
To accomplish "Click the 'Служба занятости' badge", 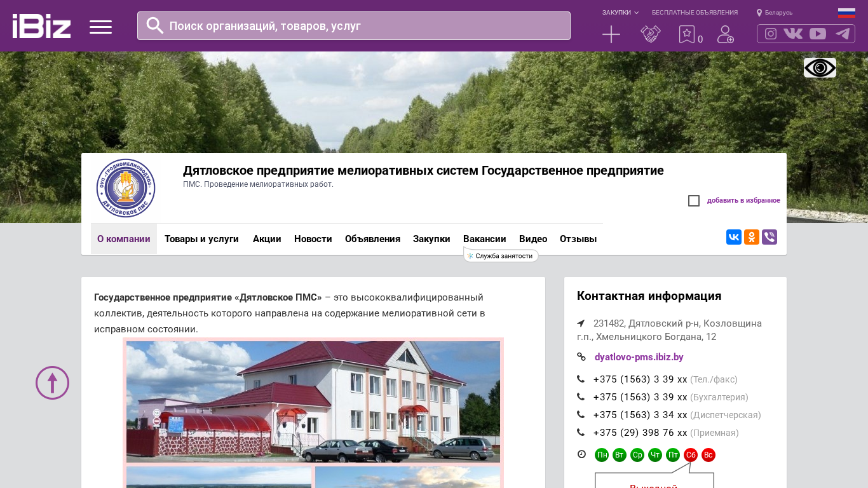I will point(501,255).
